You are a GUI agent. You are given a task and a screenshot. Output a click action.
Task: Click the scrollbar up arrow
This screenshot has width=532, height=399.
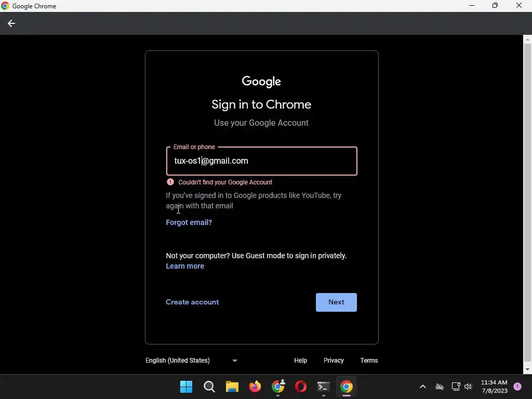527,39
